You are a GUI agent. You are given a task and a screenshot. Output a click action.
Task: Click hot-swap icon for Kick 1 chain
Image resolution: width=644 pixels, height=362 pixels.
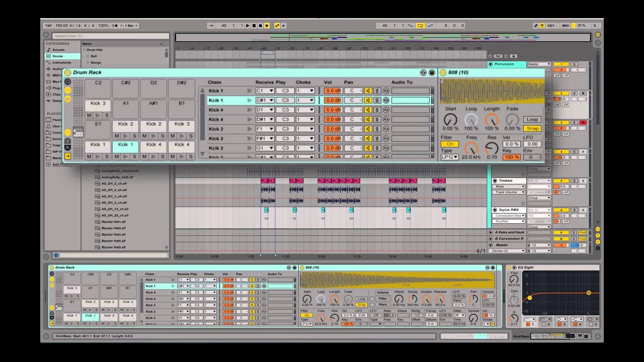point(386,90)
